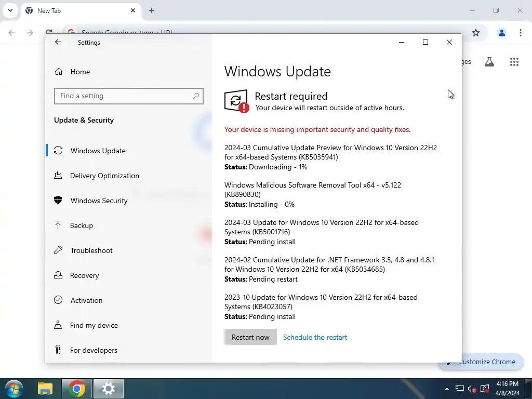Close the Settings window

(449, 42)
